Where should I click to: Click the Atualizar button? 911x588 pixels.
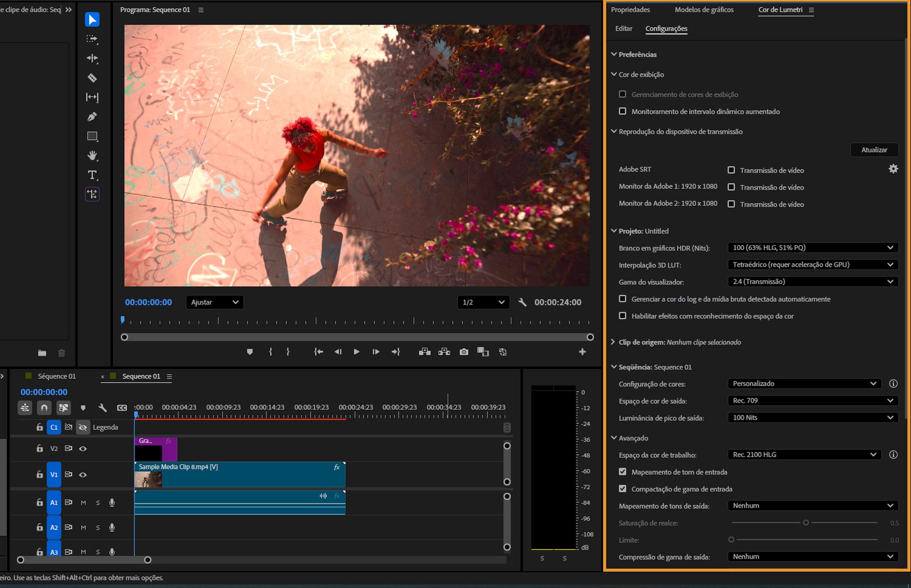874,149
